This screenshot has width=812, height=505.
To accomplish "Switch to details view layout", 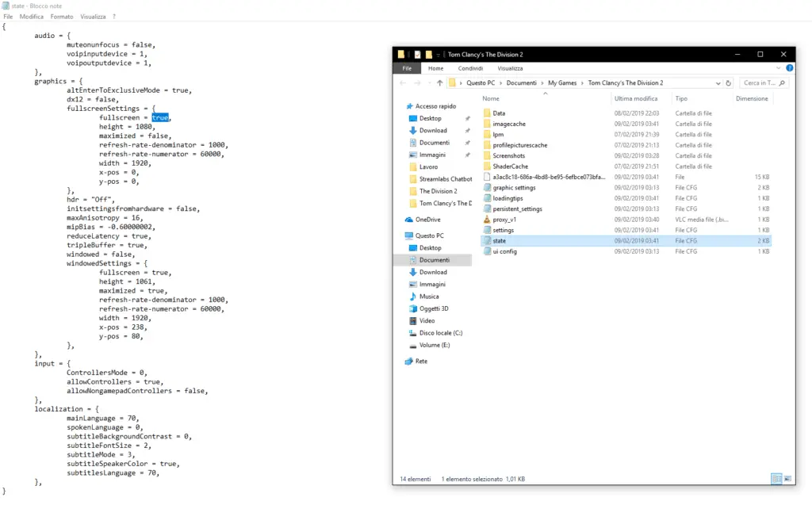I will [776, 479].
